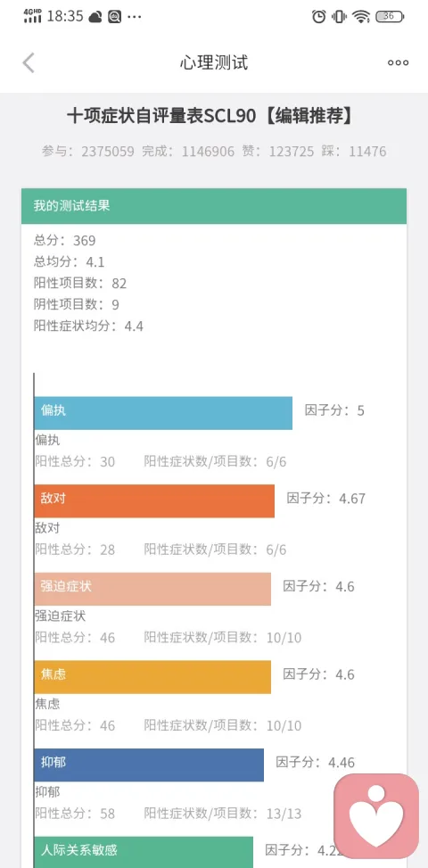
Task: Tap the back arrow icon
Action: pos(29,62)
